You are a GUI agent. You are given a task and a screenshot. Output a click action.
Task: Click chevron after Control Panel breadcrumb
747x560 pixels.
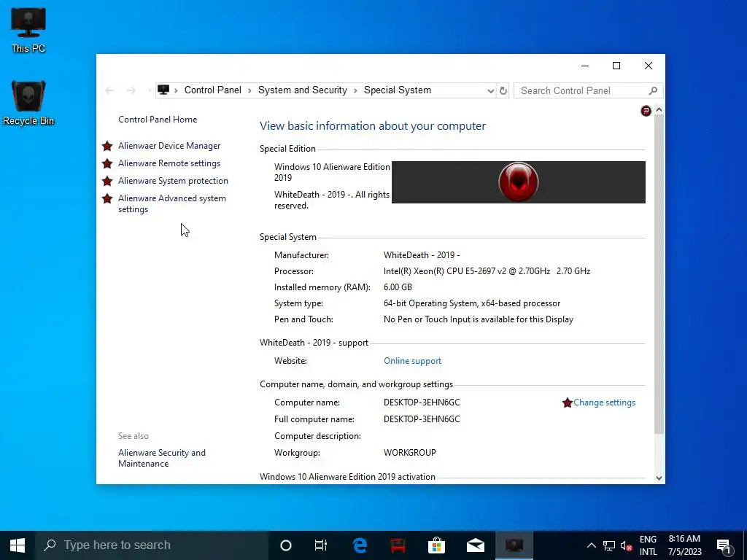[249, 90]
